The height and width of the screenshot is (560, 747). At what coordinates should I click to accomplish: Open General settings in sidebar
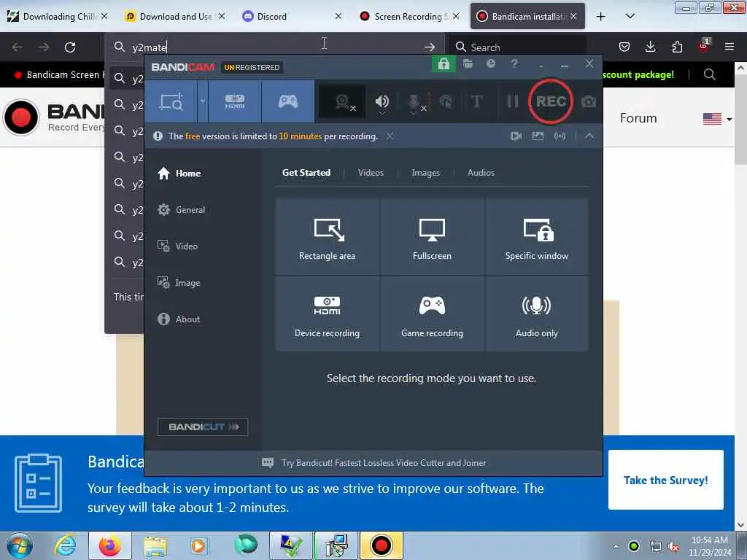181,210
